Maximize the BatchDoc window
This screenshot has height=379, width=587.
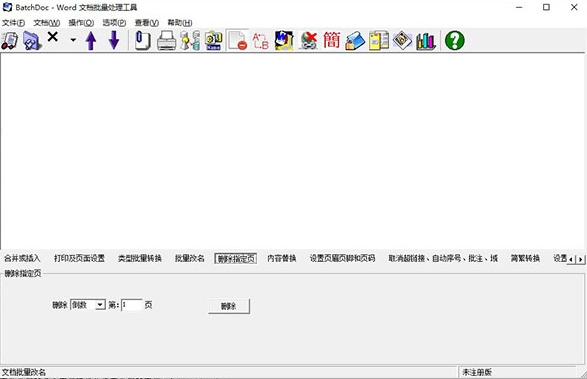(x=546, y=7)
